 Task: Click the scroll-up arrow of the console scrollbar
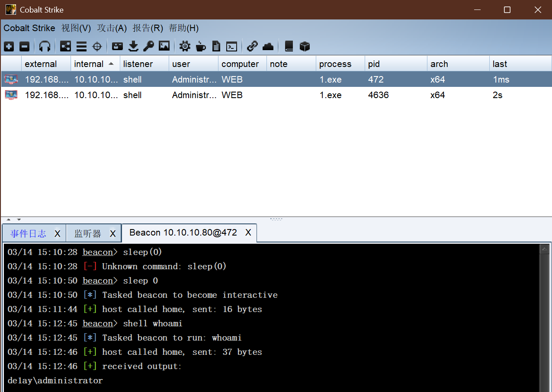point(544,249)
